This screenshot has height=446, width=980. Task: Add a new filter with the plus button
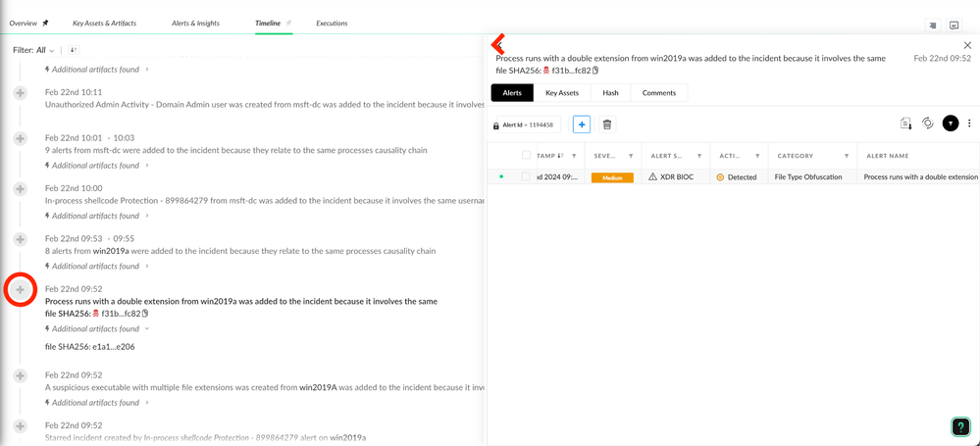(x=582, y=124)
